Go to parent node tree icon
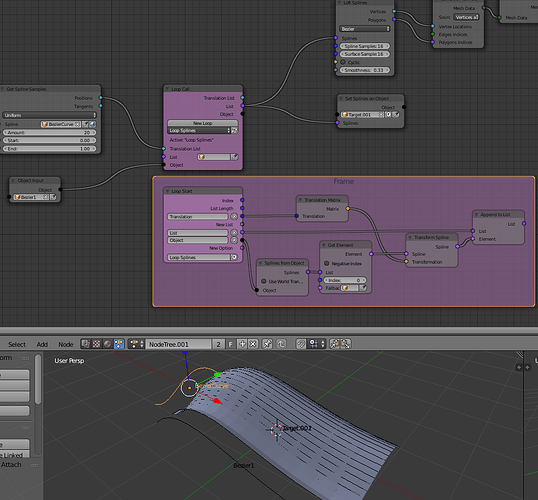This screenshot has height=500, width=538. (281, 344)
